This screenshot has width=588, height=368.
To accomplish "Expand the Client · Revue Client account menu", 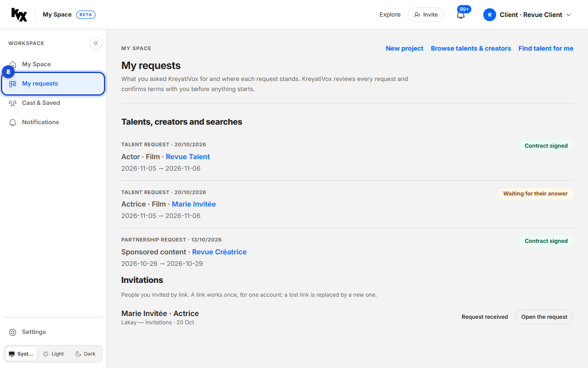I will click(527, 15).
